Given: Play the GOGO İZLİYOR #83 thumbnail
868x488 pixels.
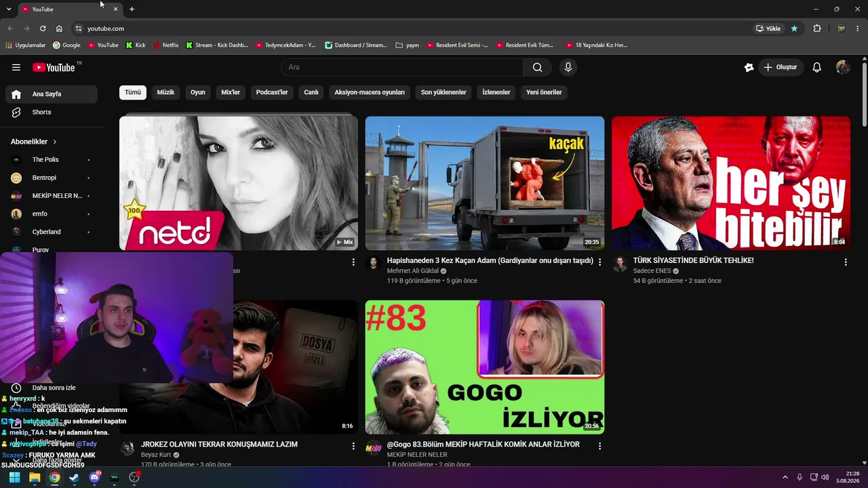Looking at the screenshot, I should 485,367.
